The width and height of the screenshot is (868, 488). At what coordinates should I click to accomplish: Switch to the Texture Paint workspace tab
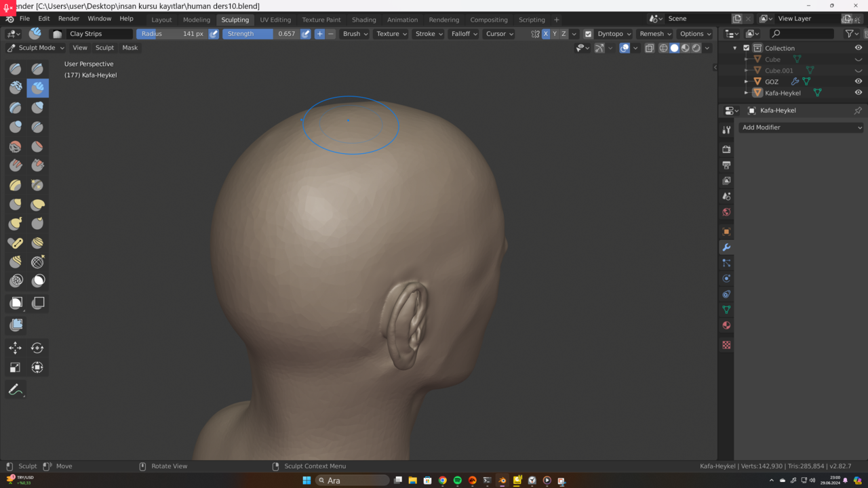[321, 20]
